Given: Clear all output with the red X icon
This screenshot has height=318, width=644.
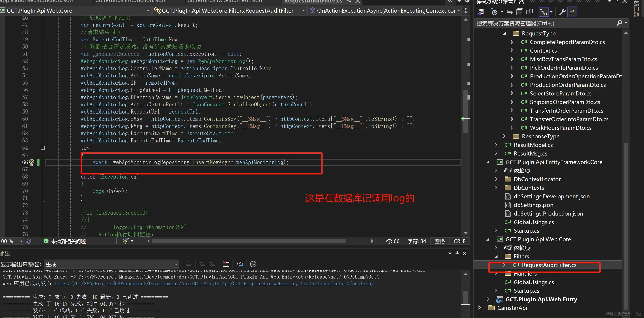Looking at the screenshot, I should 226,264.
